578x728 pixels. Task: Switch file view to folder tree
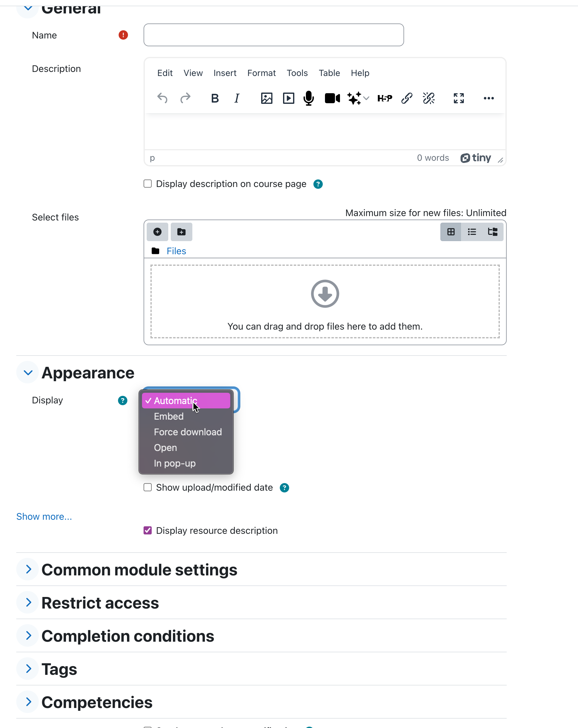pyautogui.click(x=493, y=232)
